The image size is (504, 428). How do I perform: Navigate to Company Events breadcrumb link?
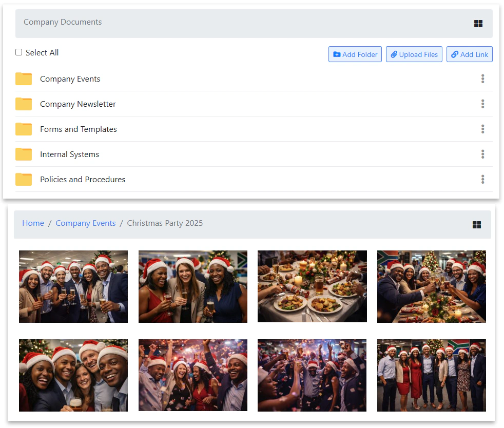[86, 223]
